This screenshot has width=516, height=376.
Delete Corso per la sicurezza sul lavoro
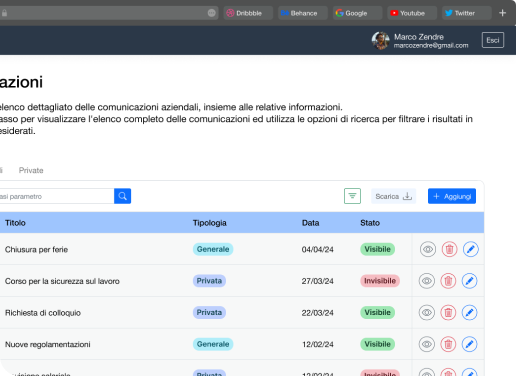tap(448, 281)
